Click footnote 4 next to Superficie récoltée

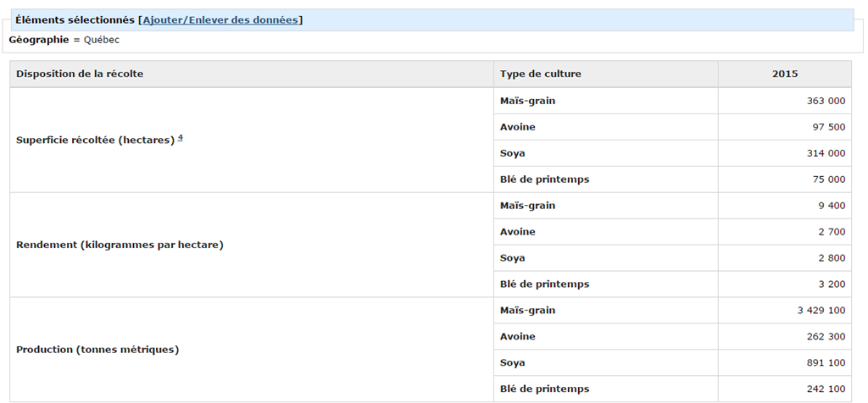(181, 138)
